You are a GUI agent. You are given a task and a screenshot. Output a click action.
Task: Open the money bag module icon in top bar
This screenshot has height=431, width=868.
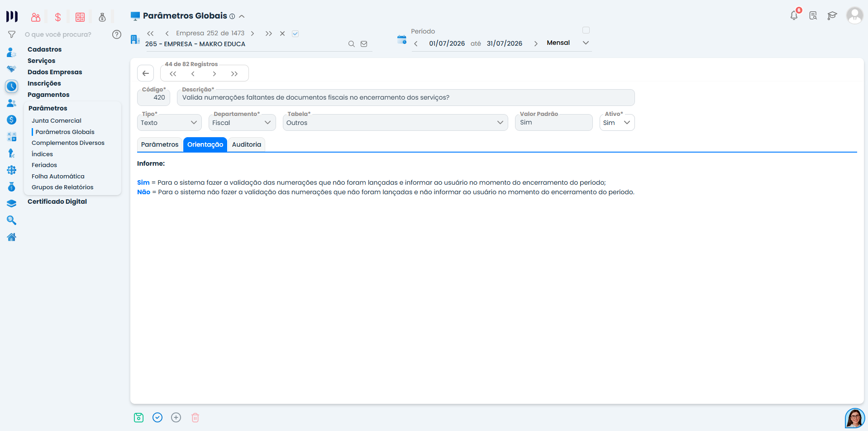click(102, 17)
